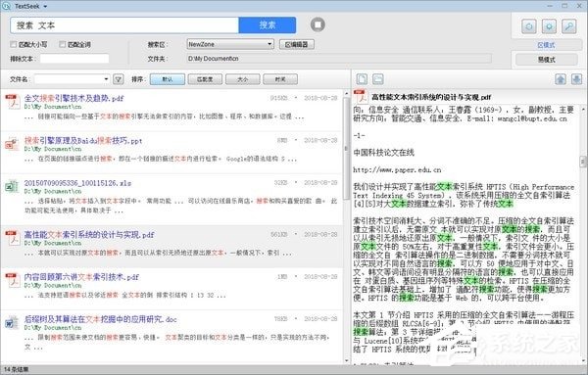
Task: Open settings with the gear icon button
Action: coord(549,26)
